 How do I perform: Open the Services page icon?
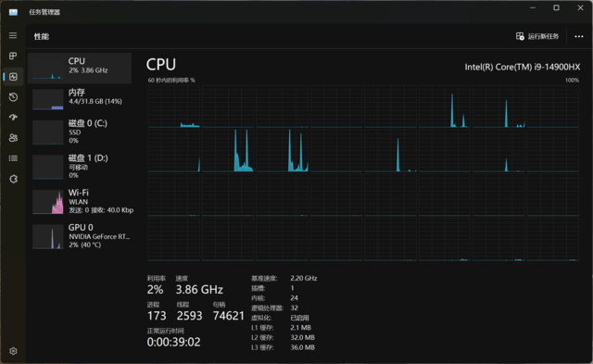click(x=13, y=179)
